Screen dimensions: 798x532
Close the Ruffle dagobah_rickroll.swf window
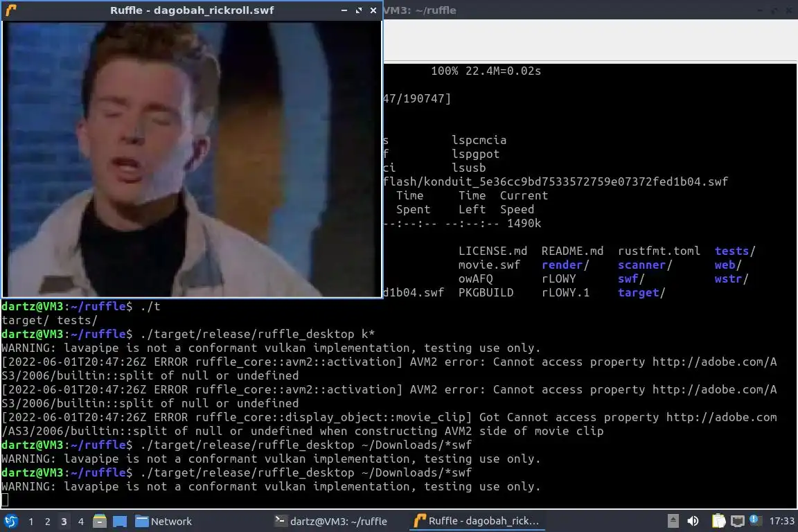coord(373,10)
